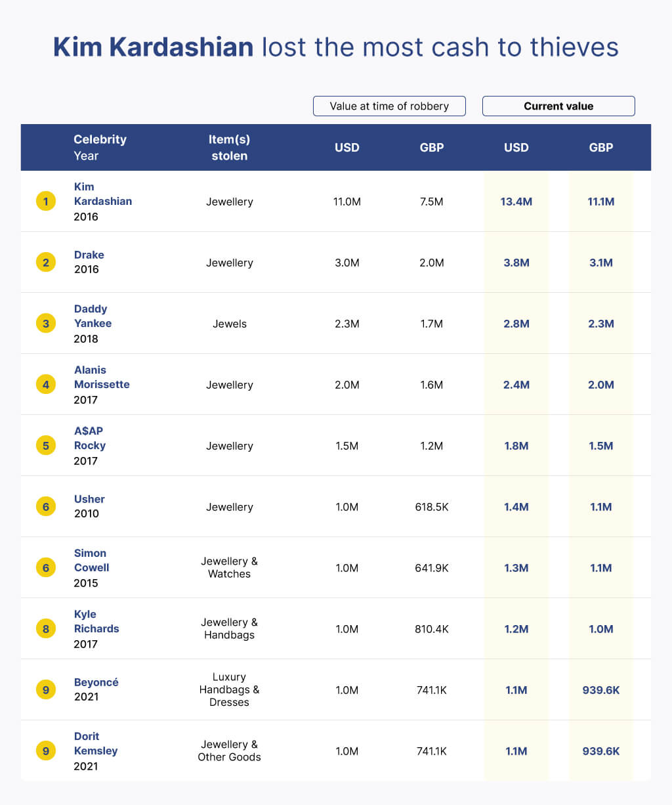
Task: Click the '1.8M' current USD value
Action: click(516, 446)
